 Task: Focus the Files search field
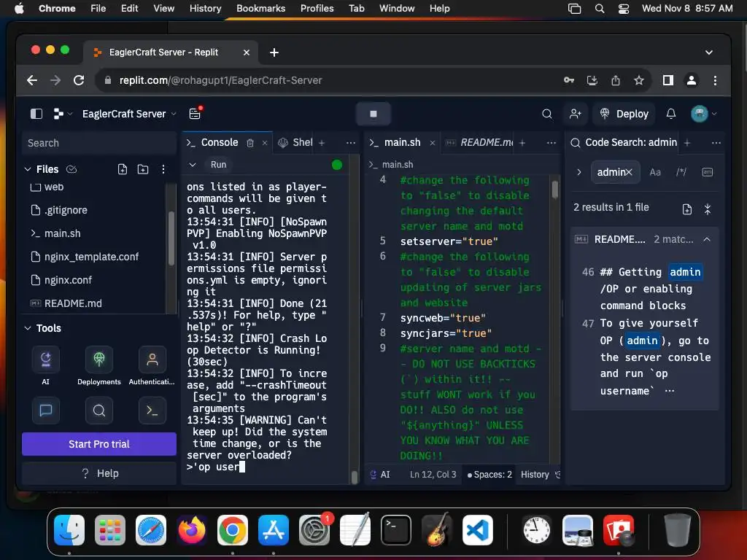click(x=99, y=143)
